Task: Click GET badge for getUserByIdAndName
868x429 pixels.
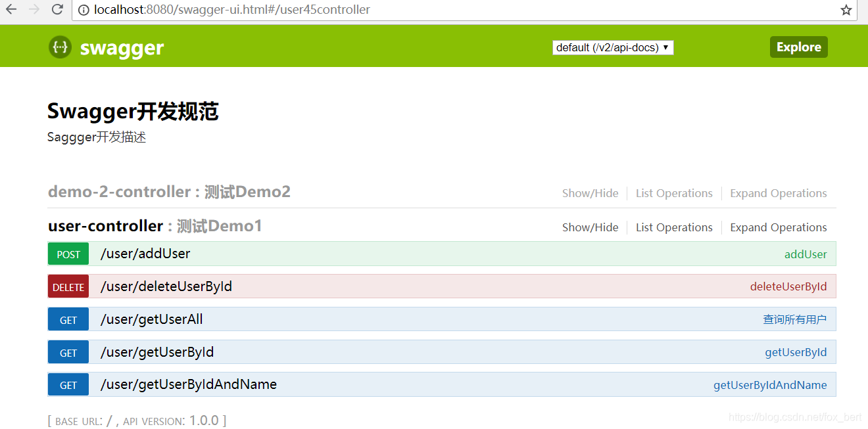Action: 68,385
